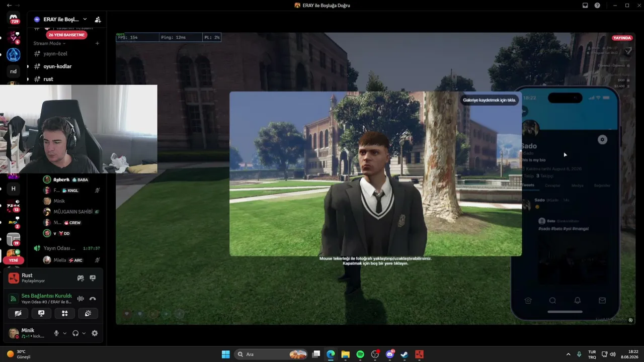Add a channel to Stream Mode category
Viewport: 644px width, 362px height.
point(97,43)
